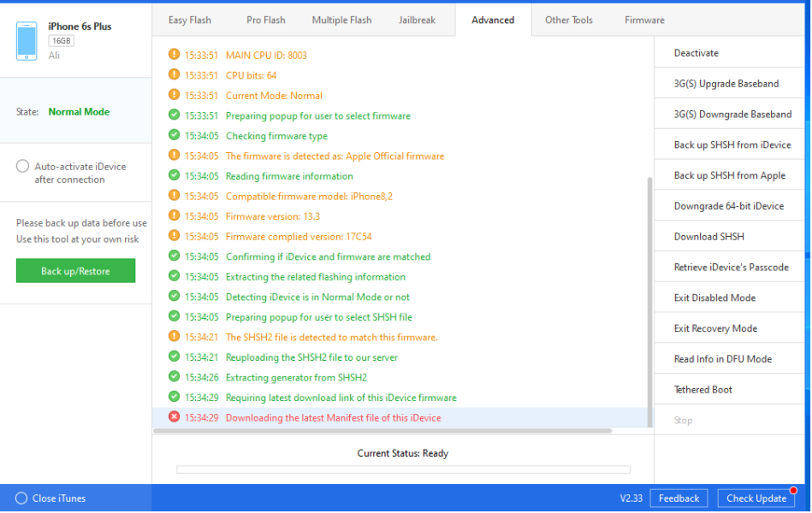Click the orange warning icon beside Firmware version 13.3
The width and height of the screenshot is (812, 513).
click(175, 216)
